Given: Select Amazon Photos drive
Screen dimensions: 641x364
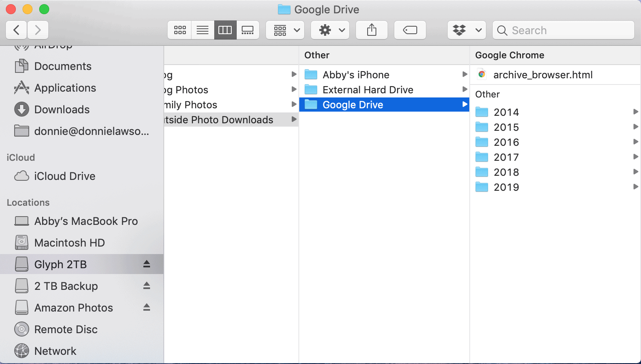Looking at the screenshot, I should pos(82,308).
